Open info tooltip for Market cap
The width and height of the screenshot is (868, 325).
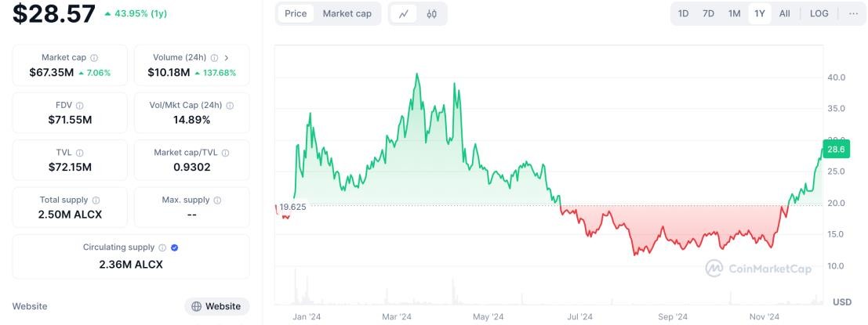[94, 58]
